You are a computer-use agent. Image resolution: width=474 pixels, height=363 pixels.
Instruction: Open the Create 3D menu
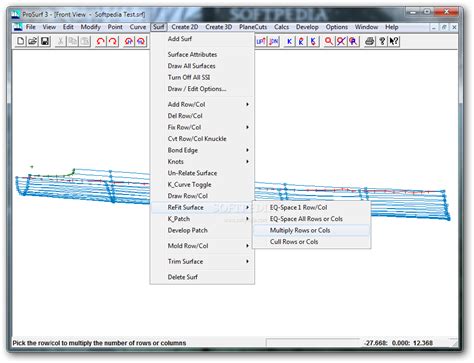(219, 27)
